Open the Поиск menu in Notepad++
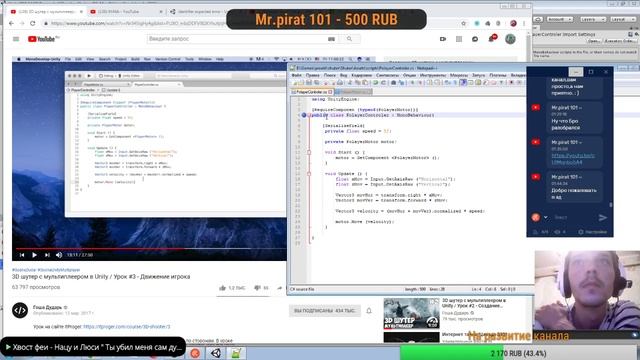This screenshot has height=360, width=640. pos(330,75)
